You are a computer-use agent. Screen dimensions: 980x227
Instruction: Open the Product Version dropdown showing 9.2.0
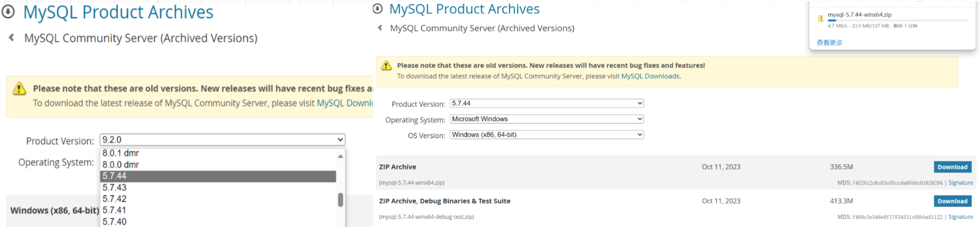[x=222, y=140]
